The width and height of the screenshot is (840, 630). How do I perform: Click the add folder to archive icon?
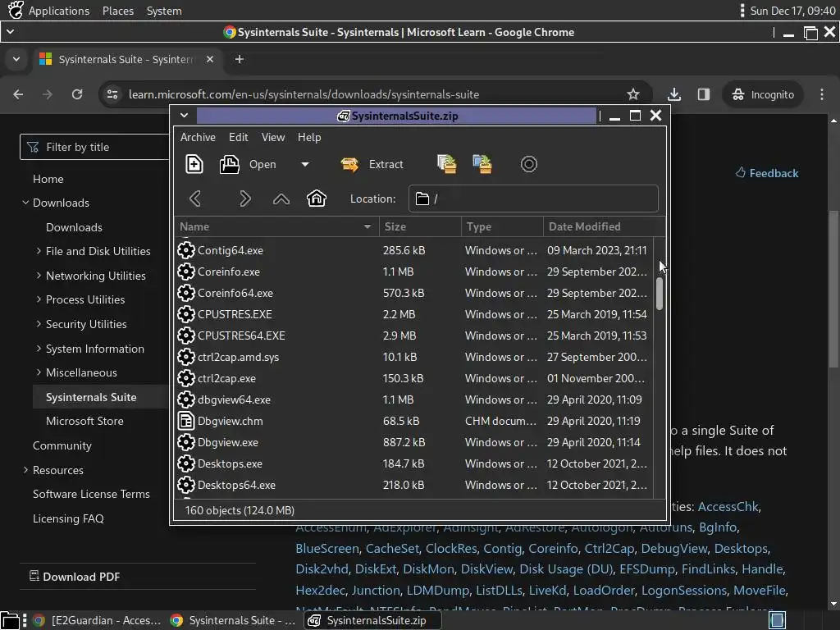(482, 164)
